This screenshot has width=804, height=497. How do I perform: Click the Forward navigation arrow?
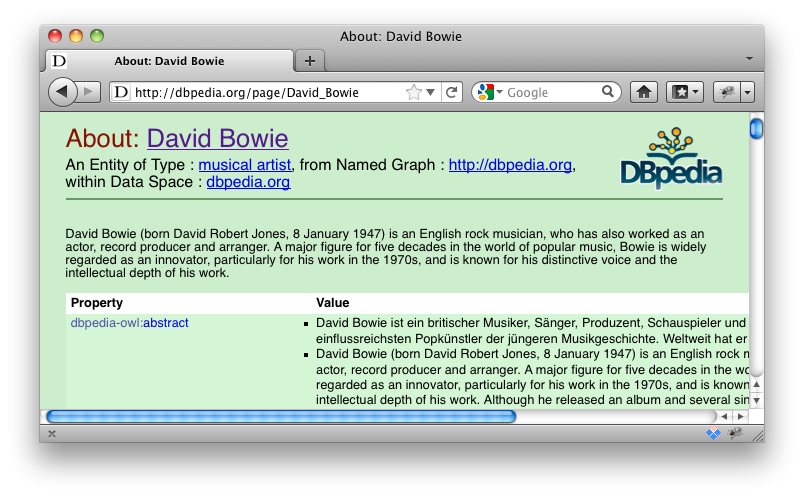pyautogui.click(x=89, y=92)
